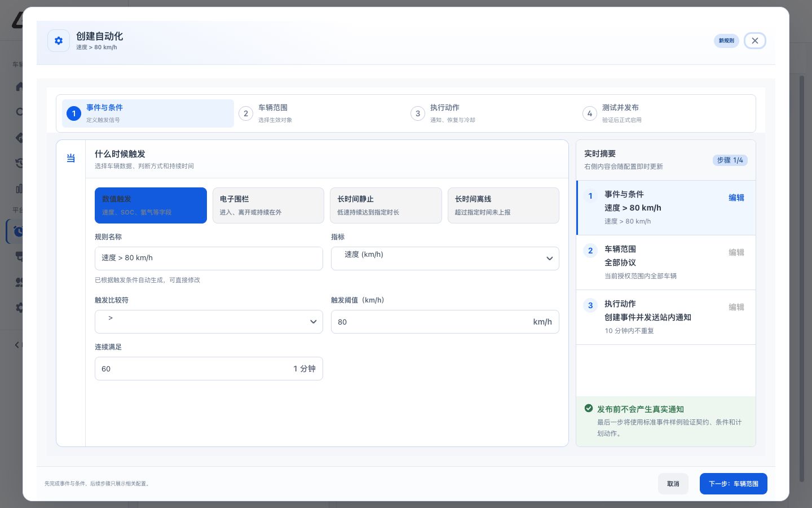Go to step 2 车辆范围
Image resolution: width=812 pixels, height=508 pixels.
(320, 113)
